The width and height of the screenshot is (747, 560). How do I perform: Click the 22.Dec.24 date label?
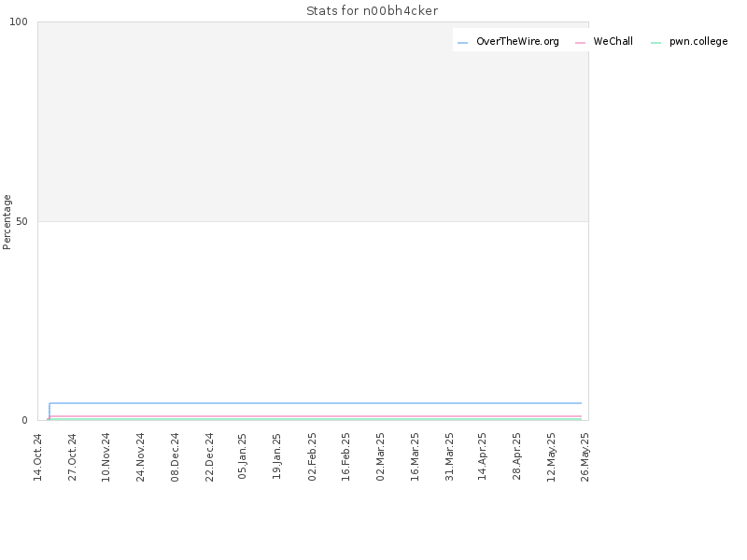[x=209, y=457]
